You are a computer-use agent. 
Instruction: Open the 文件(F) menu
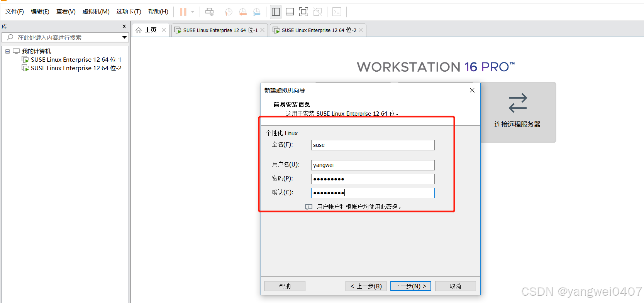(15, 12)
